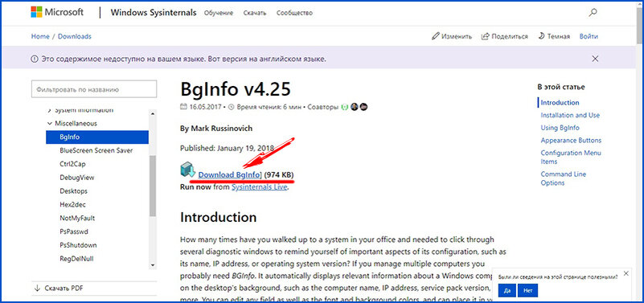This screenshot has height=303, width=644.
Task: Click Нет in the feedback popup
Action: pyautogui.click(x=527, y=291)
